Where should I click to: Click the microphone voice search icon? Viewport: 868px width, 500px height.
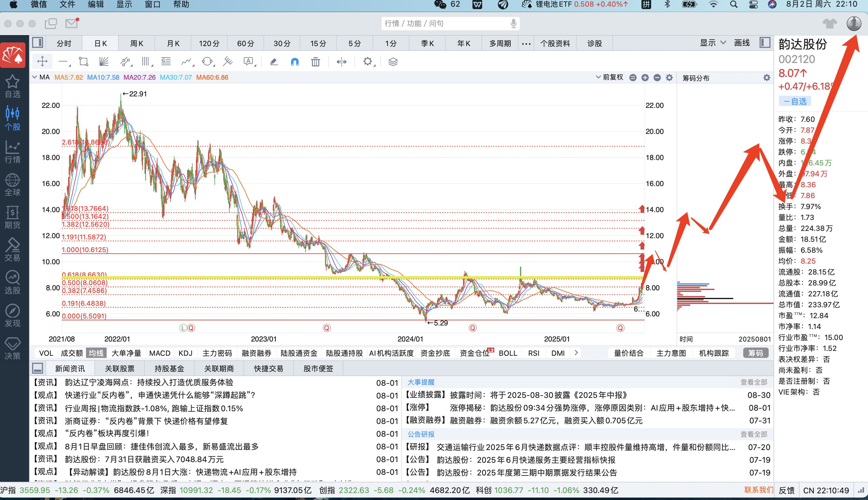point(513,23)
